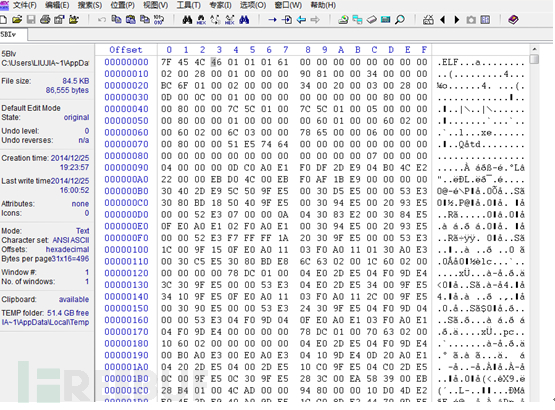
Task: Click the Copy Block icon
Action: click(x=116, y=19)
